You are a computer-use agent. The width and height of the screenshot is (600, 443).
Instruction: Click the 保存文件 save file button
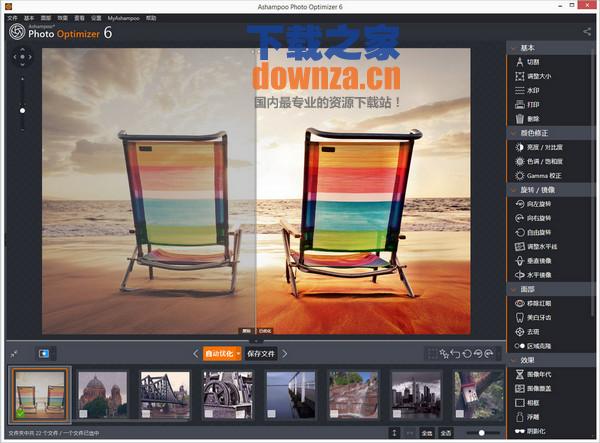tap(261, 354)
